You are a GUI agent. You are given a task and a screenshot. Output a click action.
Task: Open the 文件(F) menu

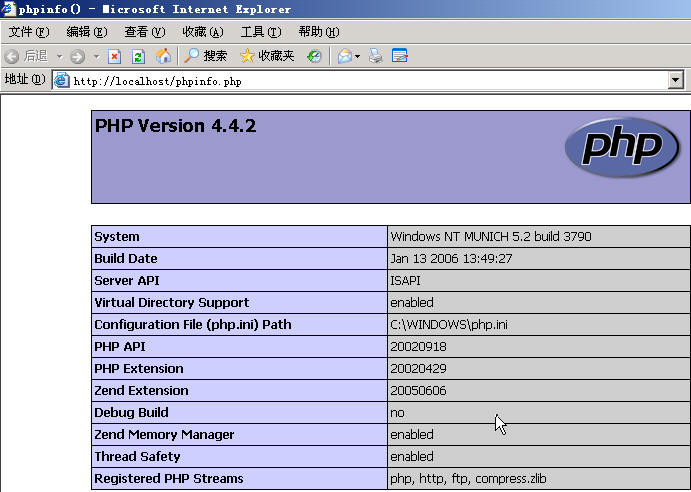pos(29,32)
